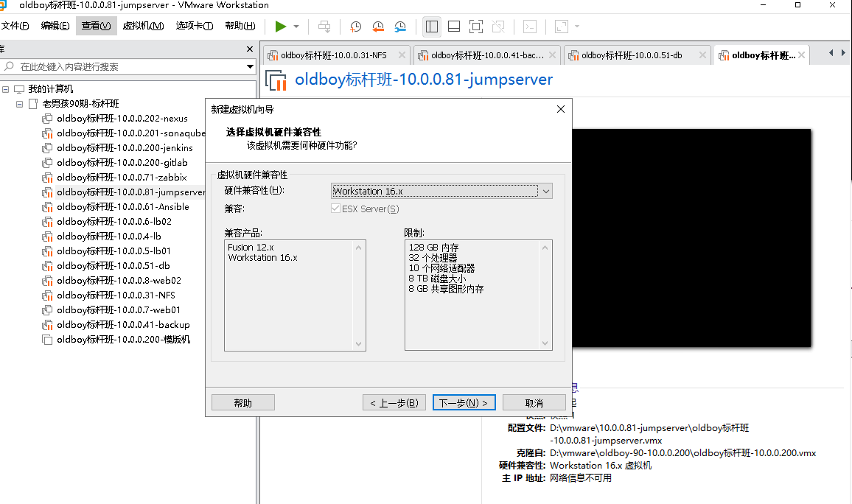
Task: Click the < 上一步(B) button
Action: pyautogui.click(x=394, y=403)
